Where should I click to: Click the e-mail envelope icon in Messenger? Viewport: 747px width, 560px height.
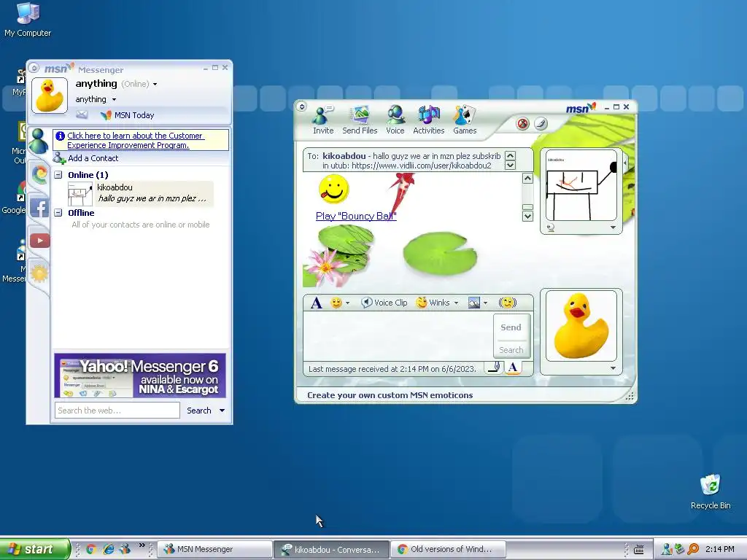click(82, 114)
